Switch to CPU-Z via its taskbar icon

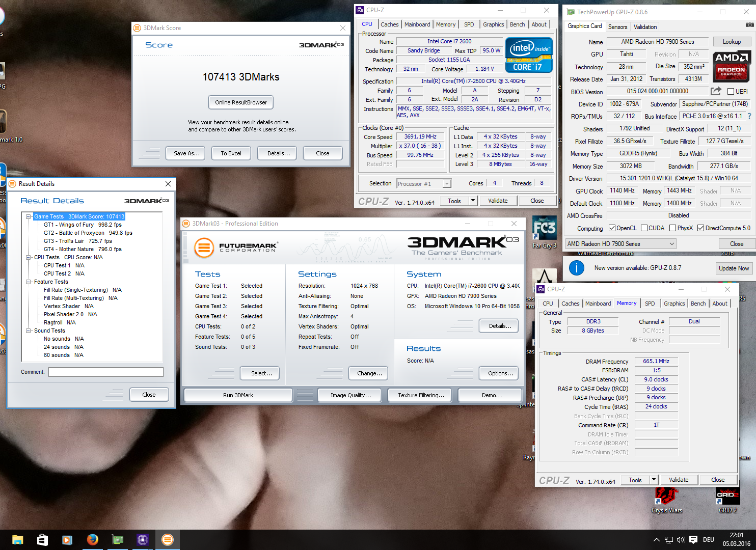143,540
